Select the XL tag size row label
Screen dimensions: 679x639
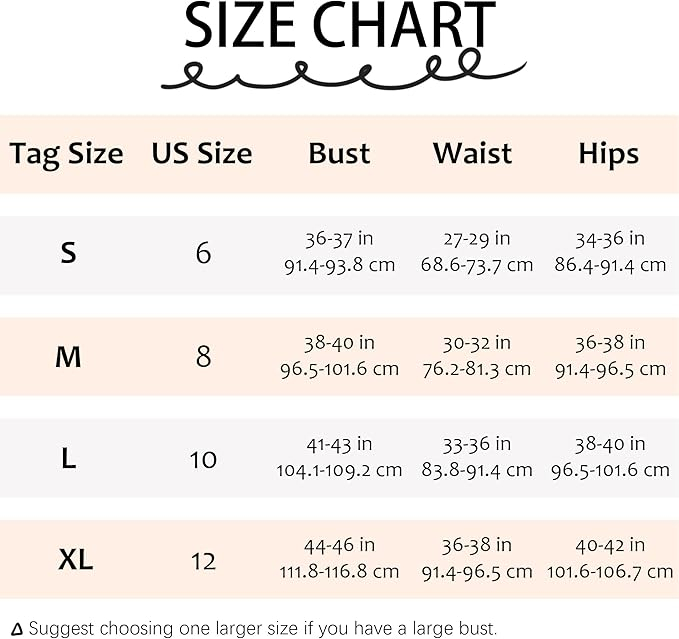tap(75, 560)
